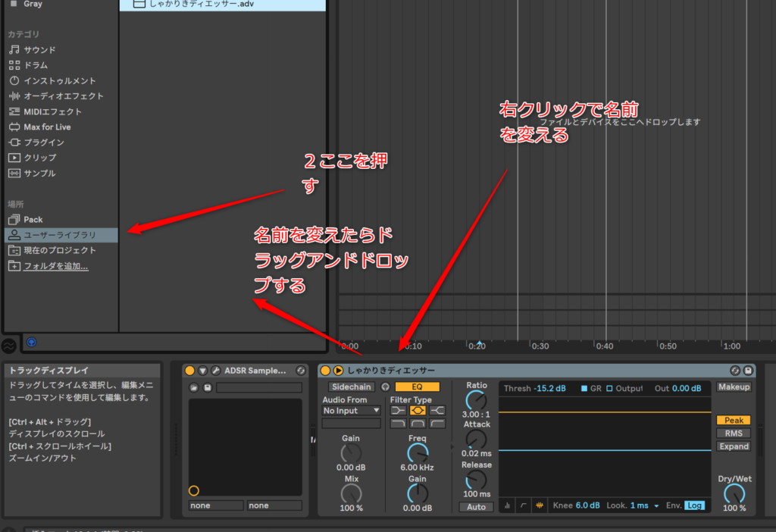The width and height of the screenshot is (776, 532).
Task: Toggle the sidechain EQ button
Action: (x=416, y=386)
